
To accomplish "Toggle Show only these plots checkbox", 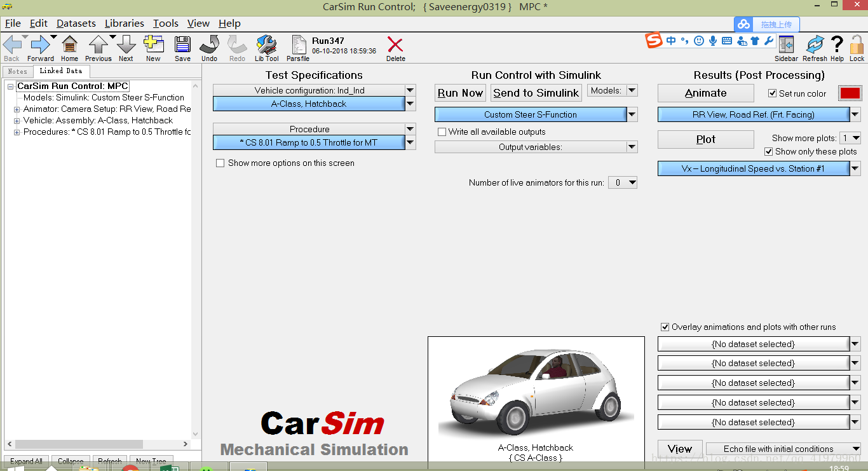I will [769, 151].
